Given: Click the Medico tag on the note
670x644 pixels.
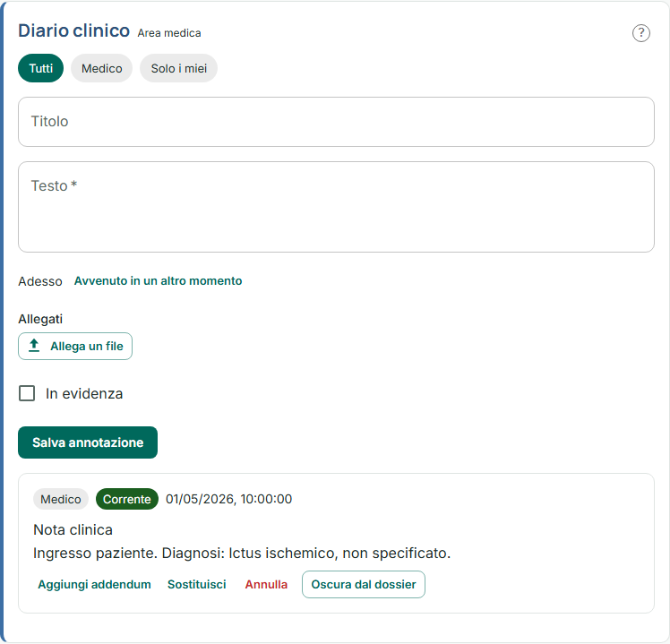Looking at the screenshot, I should click(61, 499).
